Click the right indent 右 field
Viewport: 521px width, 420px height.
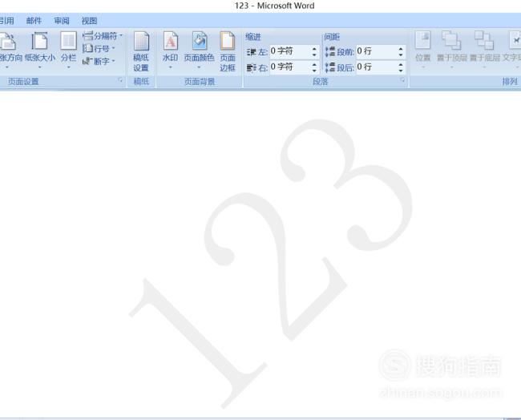289,67
